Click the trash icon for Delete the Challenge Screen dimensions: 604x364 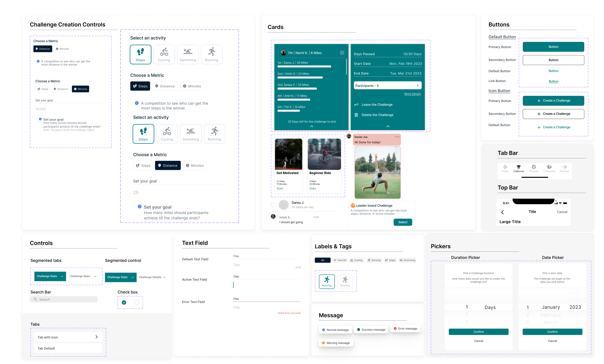356,115
